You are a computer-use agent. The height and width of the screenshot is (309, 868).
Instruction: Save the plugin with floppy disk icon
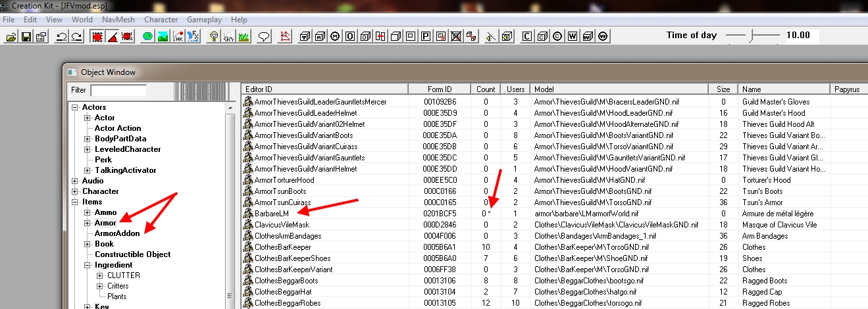pos(26,37)
